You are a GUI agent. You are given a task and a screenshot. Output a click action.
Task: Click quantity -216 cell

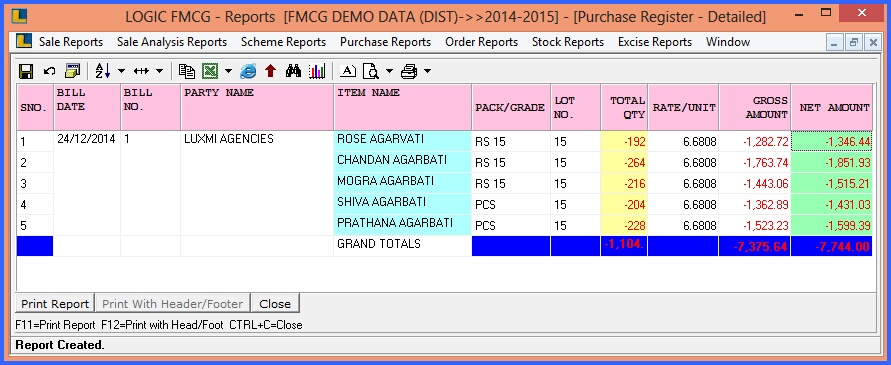coord(624,184)
